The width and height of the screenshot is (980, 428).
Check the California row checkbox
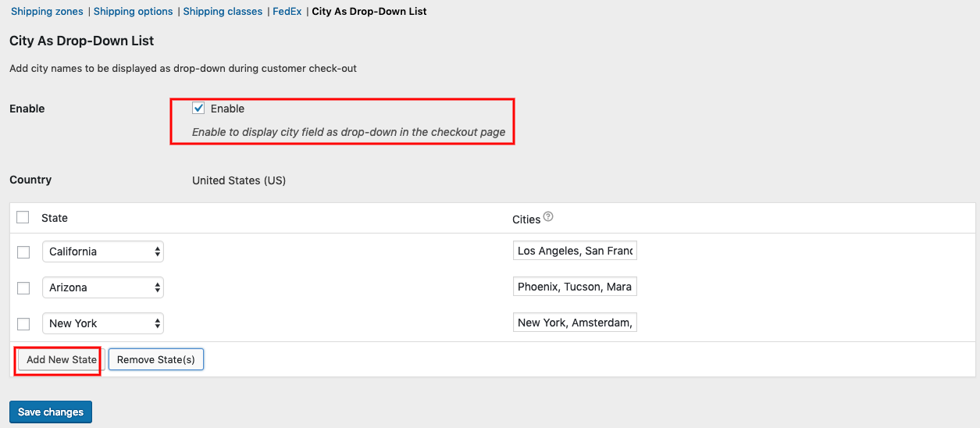click(x=23, y=252)
